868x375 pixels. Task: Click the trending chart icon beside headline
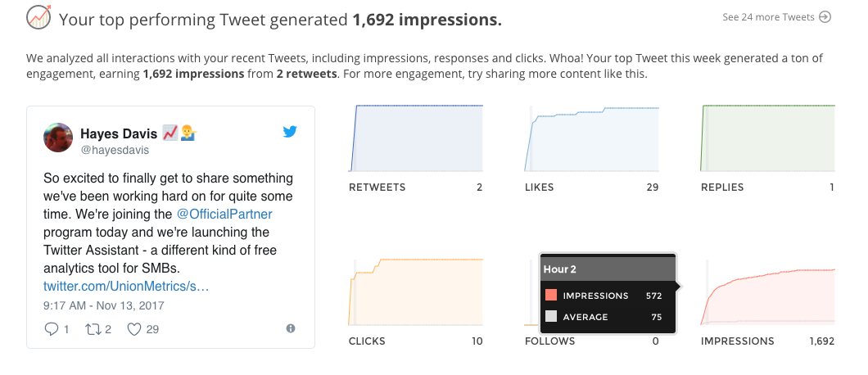[x=38, y=17]
